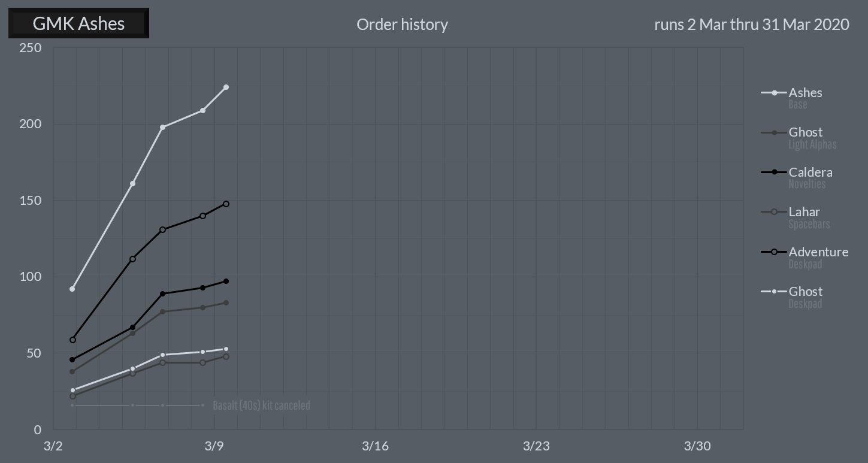
Task: Click the last Adventure data point near 148
Action: pyautogui.click(x=226, y=204)
